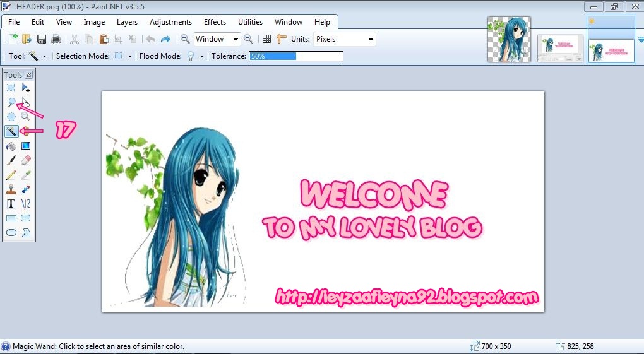
Task: Undo the last action
Action: [x=151, y=39]
